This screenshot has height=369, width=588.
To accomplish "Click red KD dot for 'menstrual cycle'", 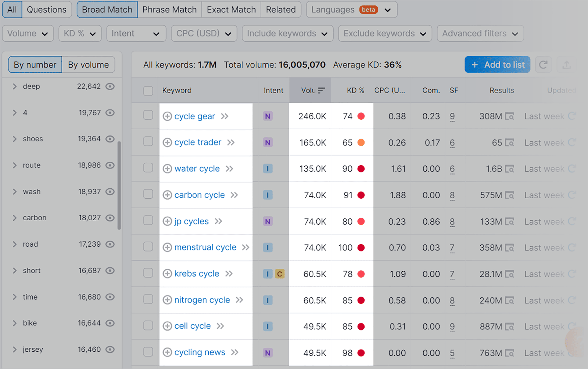I will click(361, 248).
